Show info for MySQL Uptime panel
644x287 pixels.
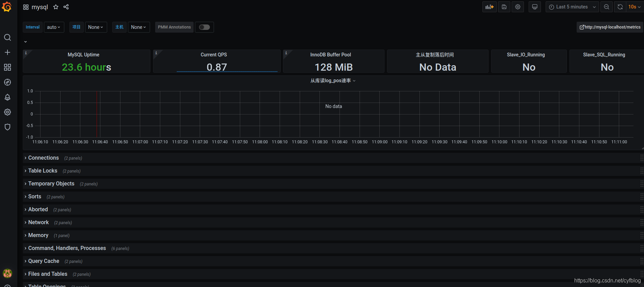coord(26,53)
